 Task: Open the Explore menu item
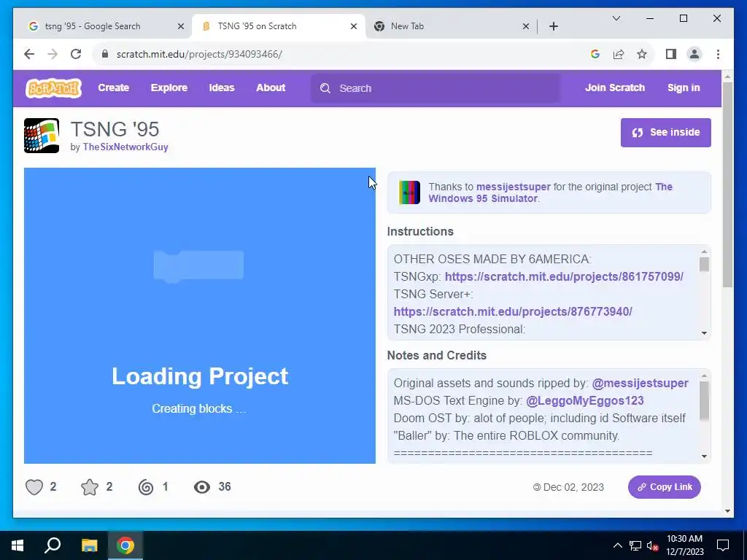pyautogui.click(x=169, y=88)
